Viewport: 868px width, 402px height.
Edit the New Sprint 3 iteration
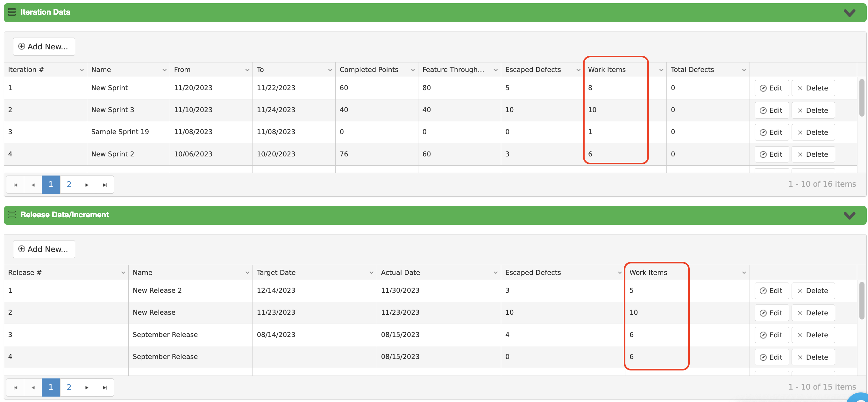(772, 111)
